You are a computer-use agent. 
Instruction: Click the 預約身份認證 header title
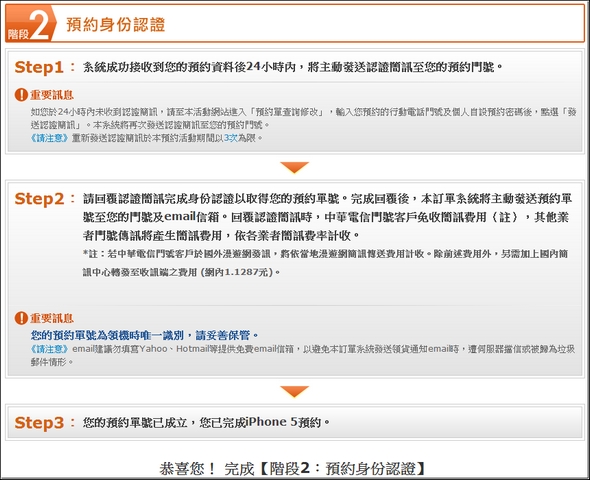[x=116, y=24]
